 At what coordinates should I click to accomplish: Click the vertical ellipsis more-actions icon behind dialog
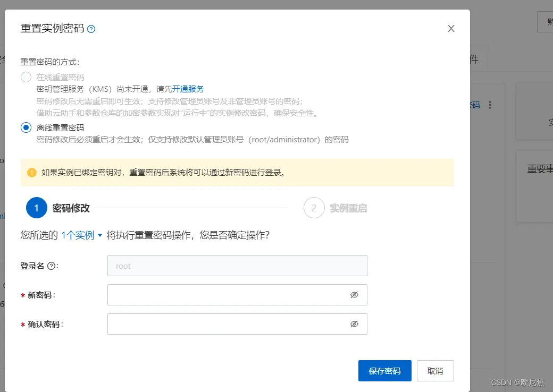coord(489,105)
